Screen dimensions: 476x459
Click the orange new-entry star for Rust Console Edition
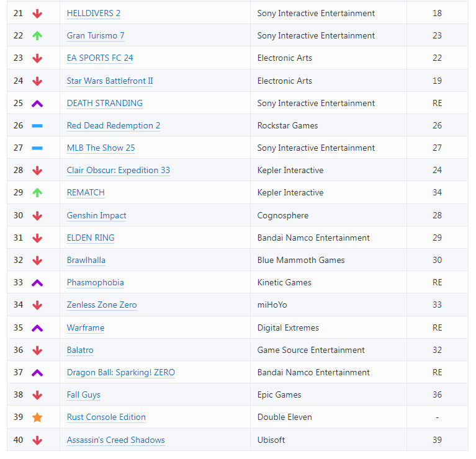(37, 417)
